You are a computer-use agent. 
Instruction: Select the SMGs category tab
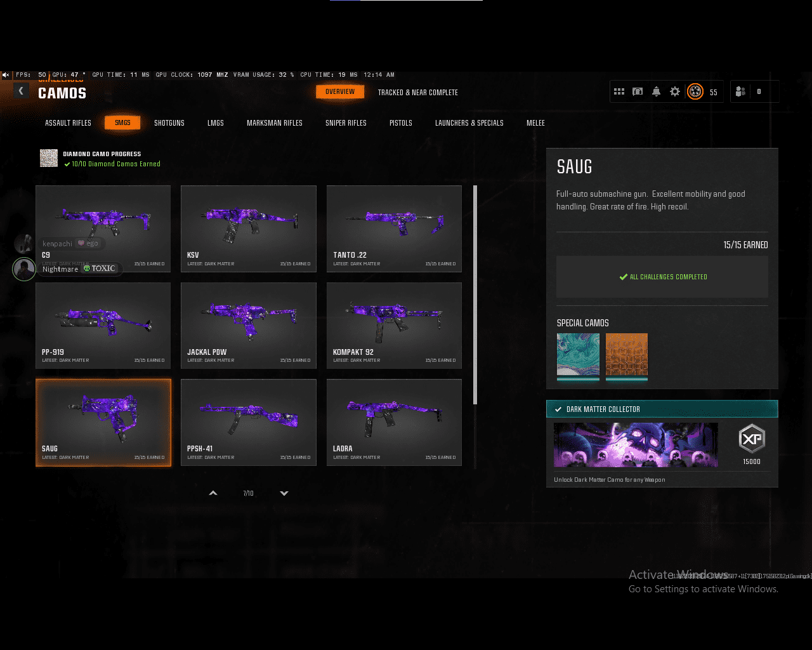122,123
